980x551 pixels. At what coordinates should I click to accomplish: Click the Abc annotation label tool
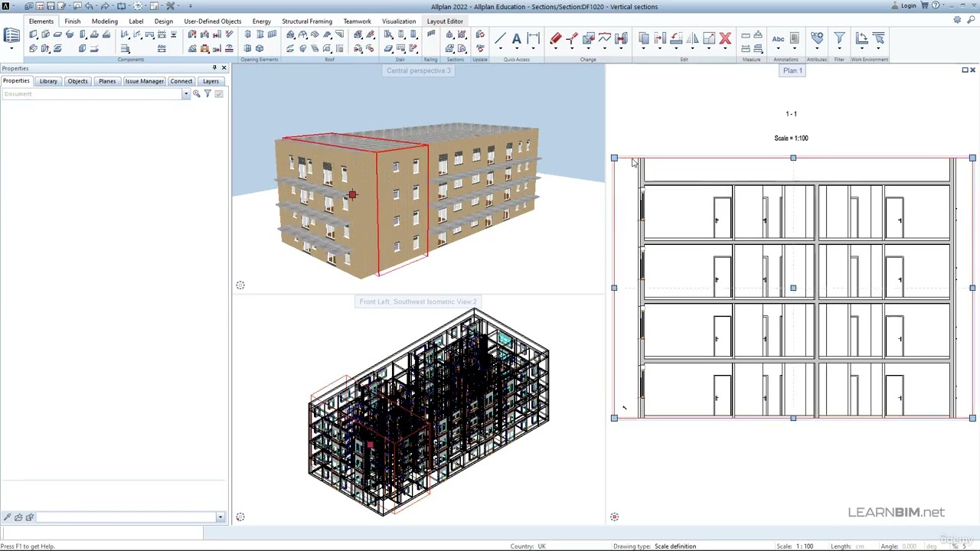click(778, 38)
